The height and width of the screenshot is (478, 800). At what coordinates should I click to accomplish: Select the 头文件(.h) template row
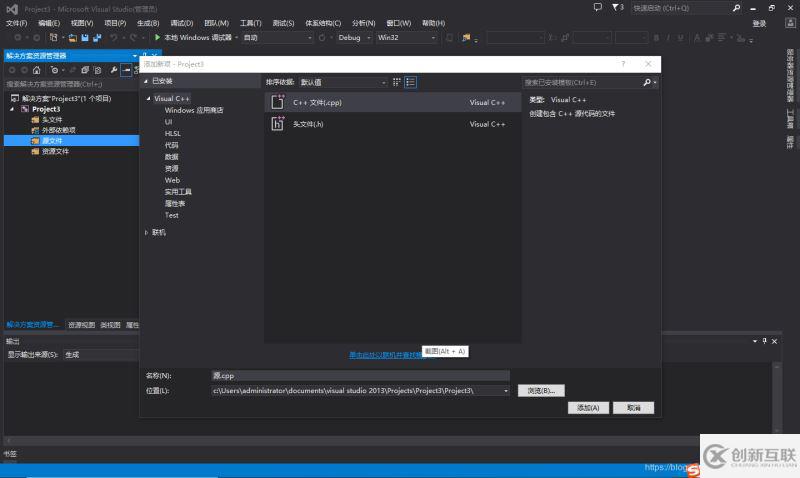click(392, 124)
